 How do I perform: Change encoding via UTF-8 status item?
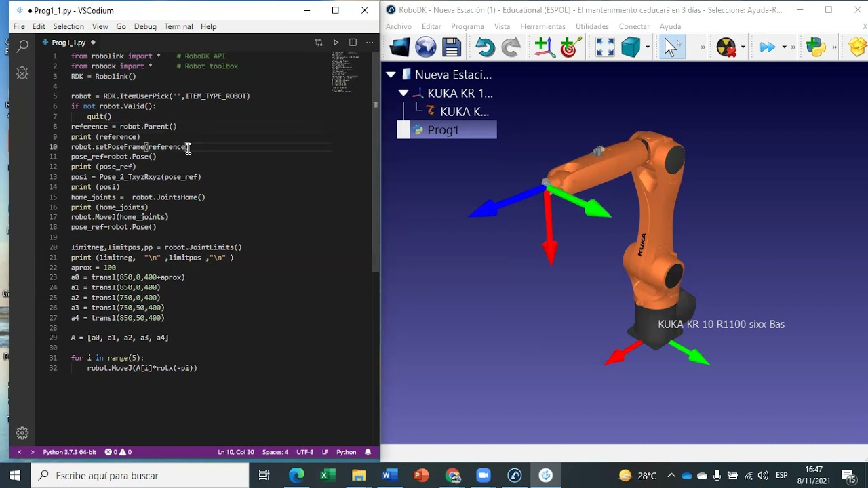[305, 452]
